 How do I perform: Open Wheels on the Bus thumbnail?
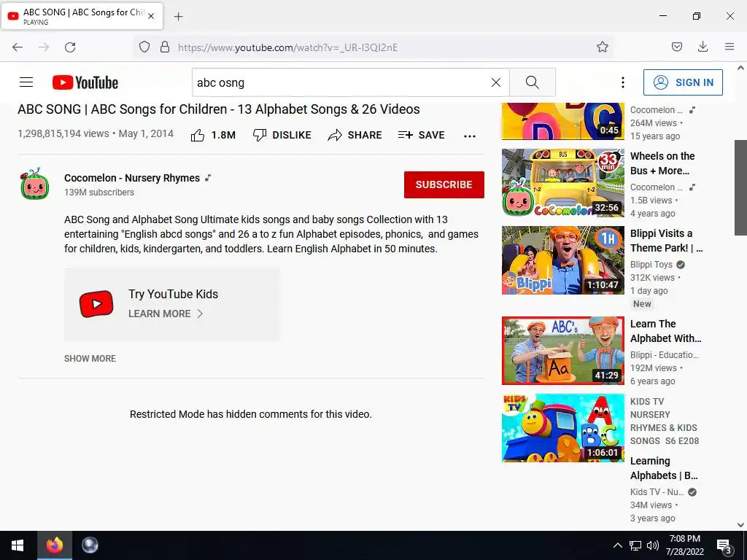562,183
